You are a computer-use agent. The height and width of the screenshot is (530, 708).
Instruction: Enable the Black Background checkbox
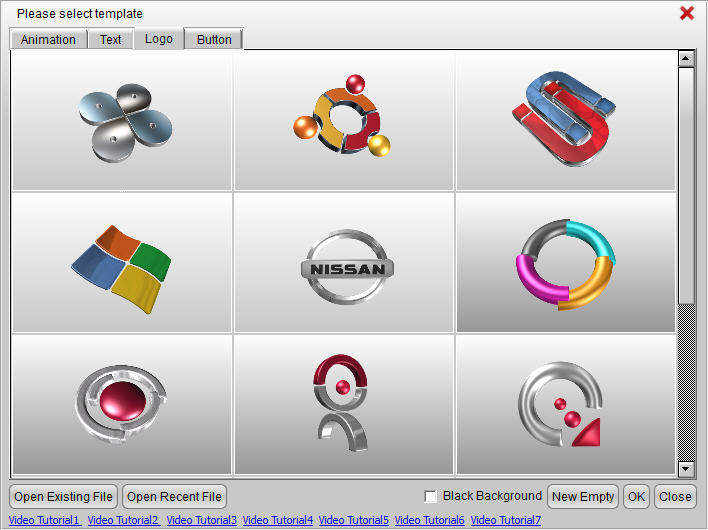click(430, 497)
